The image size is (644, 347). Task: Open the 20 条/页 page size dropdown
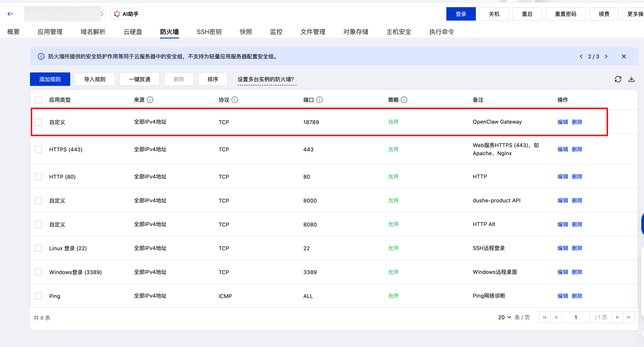coord(504,317)
